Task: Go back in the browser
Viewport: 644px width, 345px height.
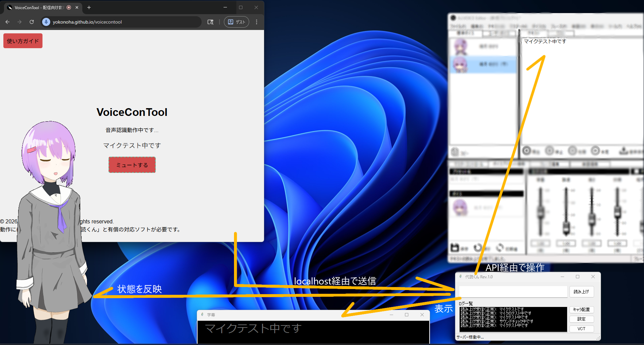Action: tap(7, 22)
